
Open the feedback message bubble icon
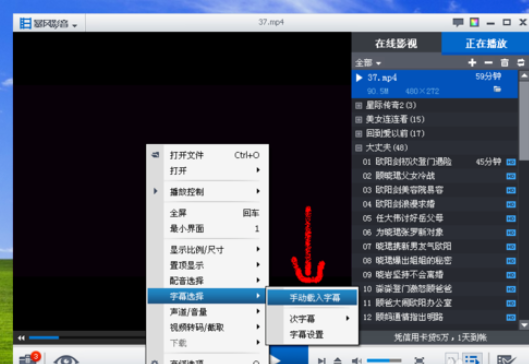(457, 22)
